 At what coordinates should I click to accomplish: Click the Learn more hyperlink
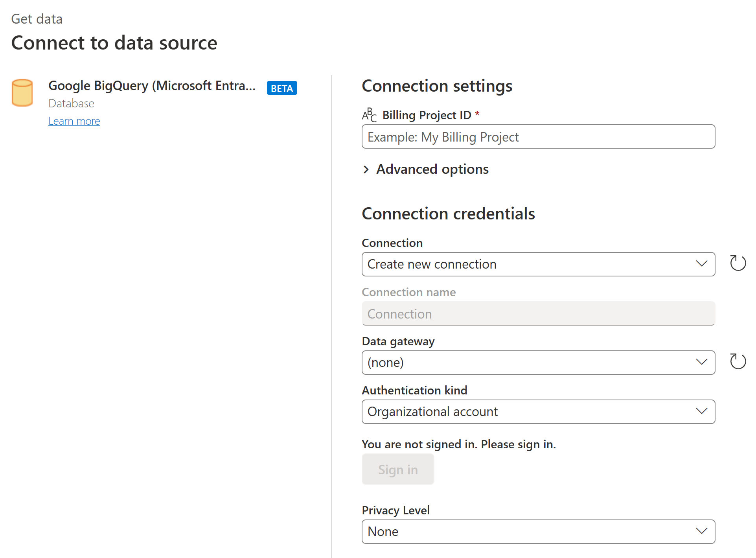pyautogui.click(x=74, y=121)
